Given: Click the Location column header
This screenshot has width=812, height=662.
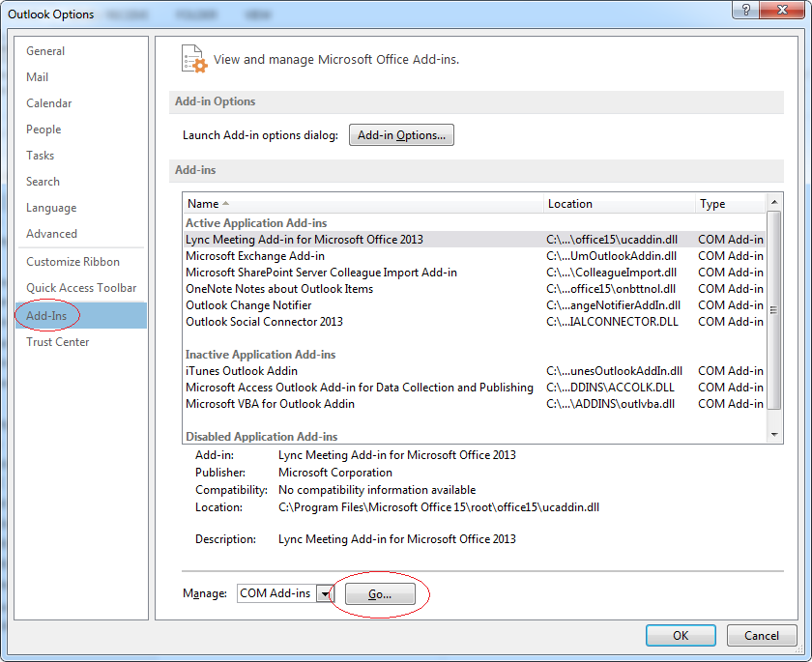Looking at the screenshot, I should (x=570, y=203).
